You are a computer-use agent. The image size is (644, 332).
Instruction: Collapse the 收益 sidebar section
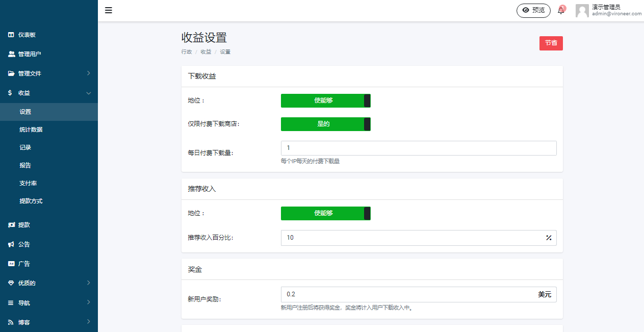[48, 93]
